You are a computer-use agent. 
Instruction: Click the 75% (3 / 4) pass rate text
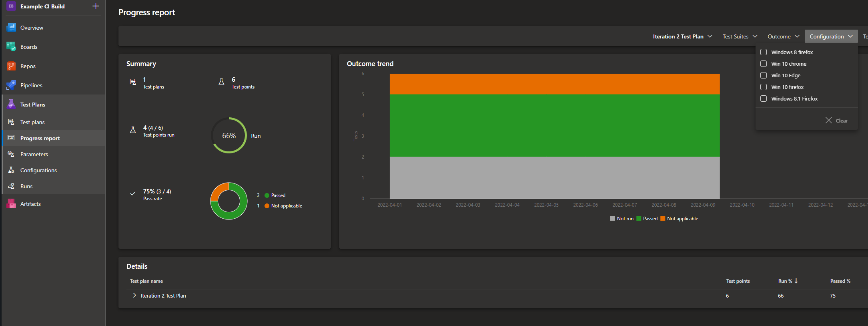(x=157, y=191)
